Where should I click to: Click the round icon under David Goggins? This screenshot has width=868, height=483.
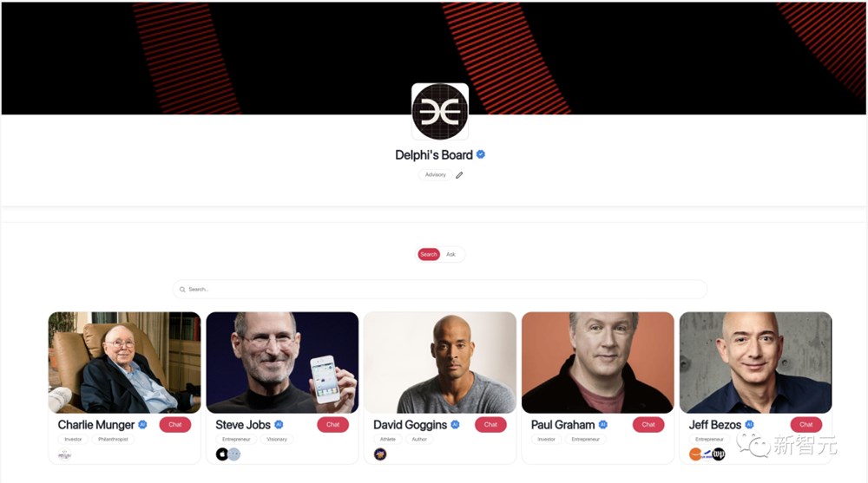380,454
